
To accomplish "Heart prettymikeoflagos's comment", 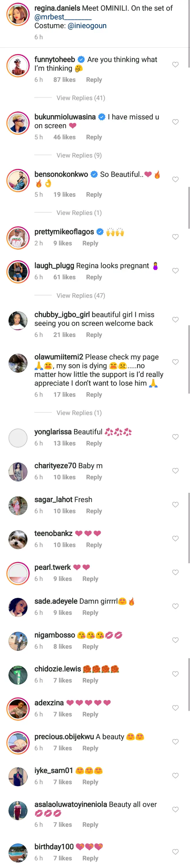I will pyautogui.click(x=175, y=237).
